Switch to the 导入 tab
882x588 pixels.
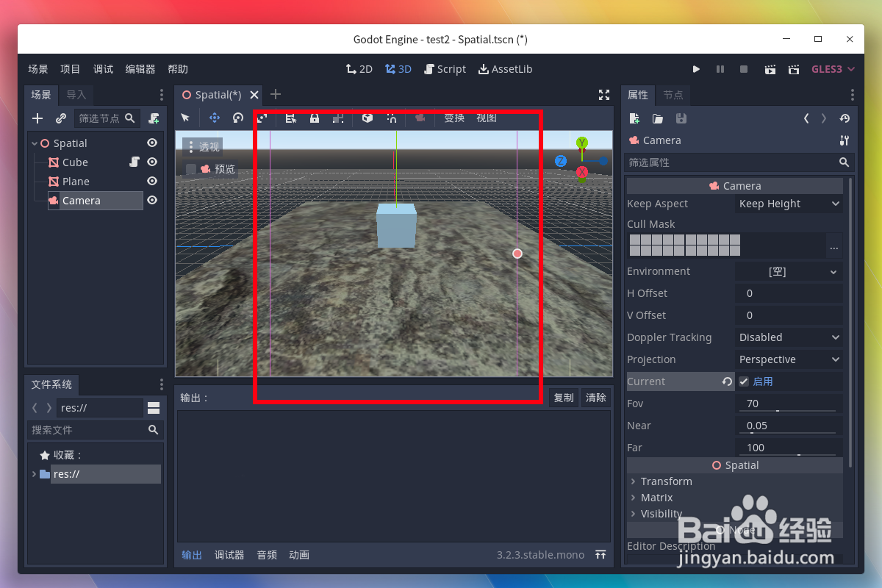tap(76, 95)
